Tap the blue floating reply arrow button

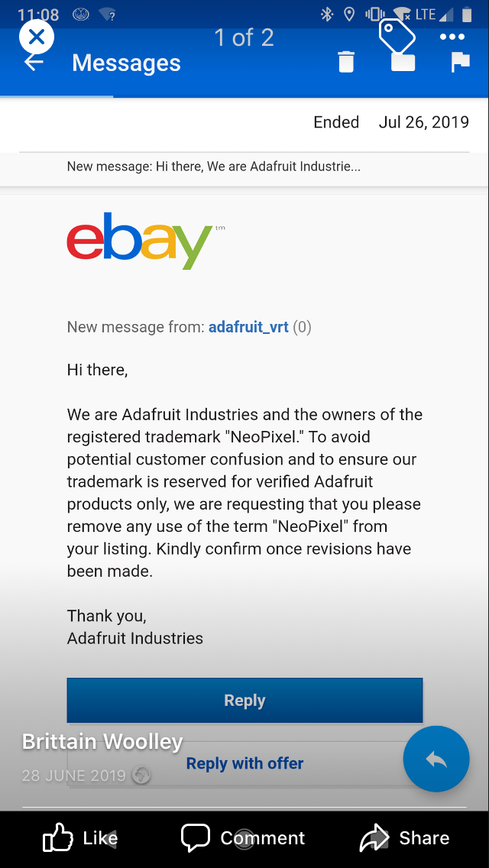[436, 759]
